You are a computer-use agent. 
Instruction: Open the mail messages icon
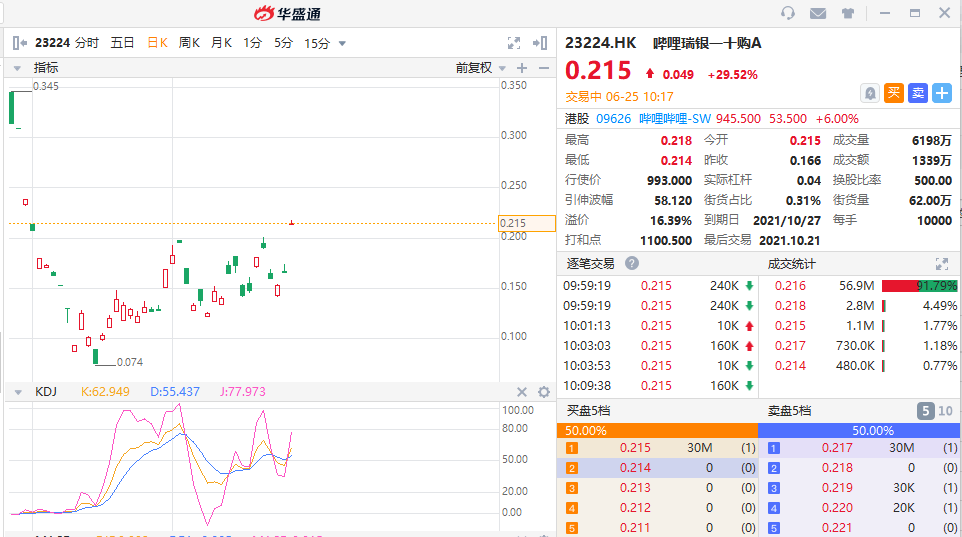point(818,13)
